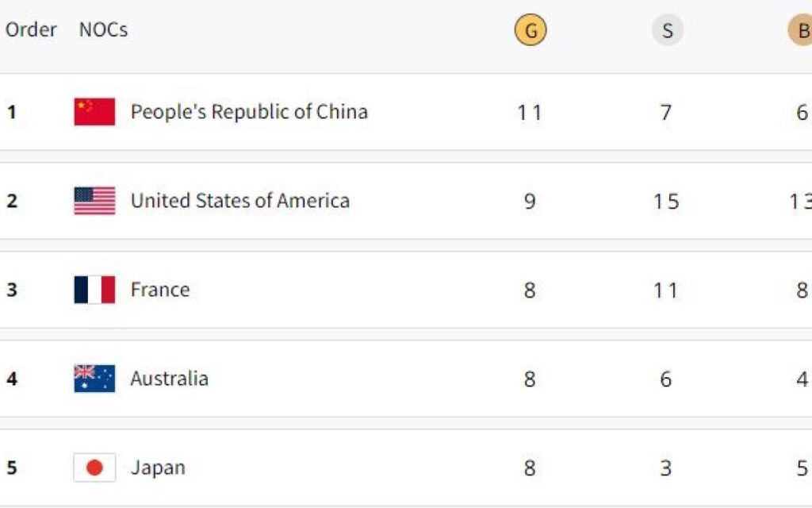Click the silver medal S icon
This screenshot has width=812, height=508.
(667, 31)
